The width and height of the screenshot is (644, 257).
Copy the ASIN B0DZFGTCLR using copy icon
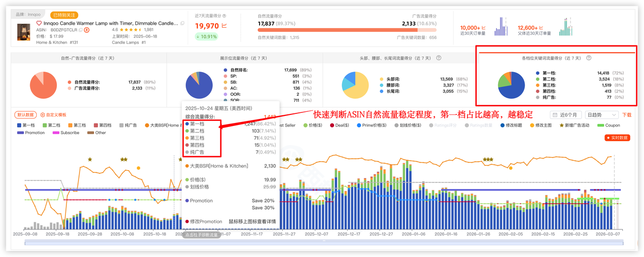coord(80,30)
